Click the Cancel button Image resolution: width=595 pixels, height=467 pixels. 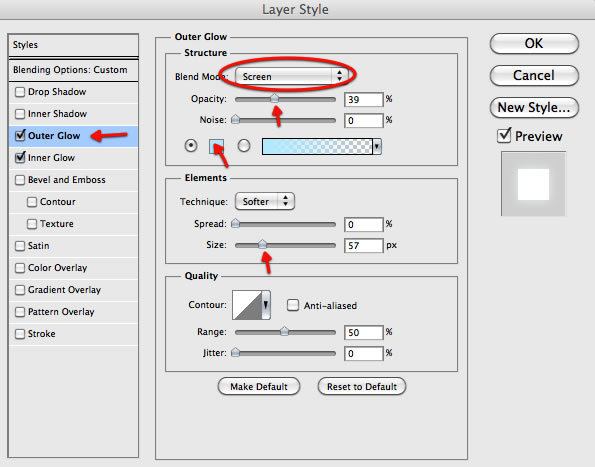pyautogui.click(x=534, y=75)
